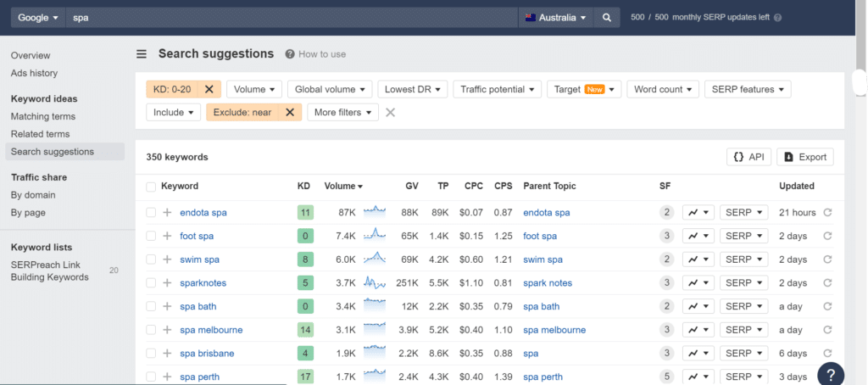Viewport: 868px width, 385px height.
Task: Add endota spa keyword with plus icon
Action: pos(167,213)
